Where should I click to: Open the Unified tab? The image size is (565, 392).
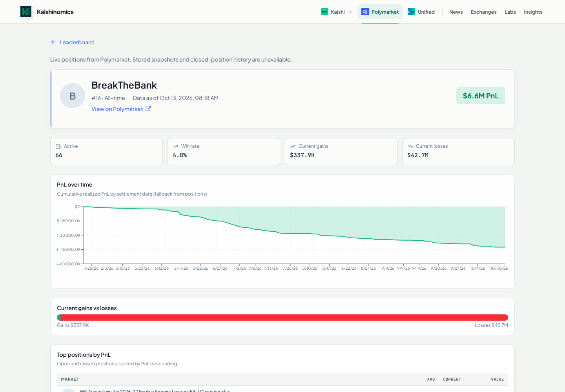[421, 12]
